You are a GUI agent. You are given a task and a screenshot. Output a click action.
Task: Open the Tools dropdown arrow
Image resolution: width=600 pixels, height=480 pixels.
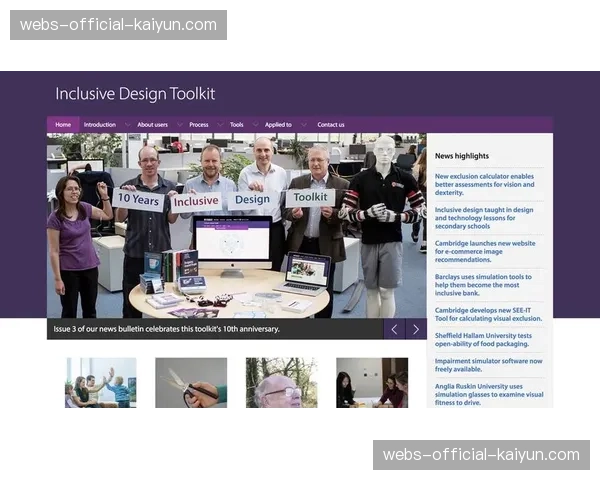click(254, 125)
